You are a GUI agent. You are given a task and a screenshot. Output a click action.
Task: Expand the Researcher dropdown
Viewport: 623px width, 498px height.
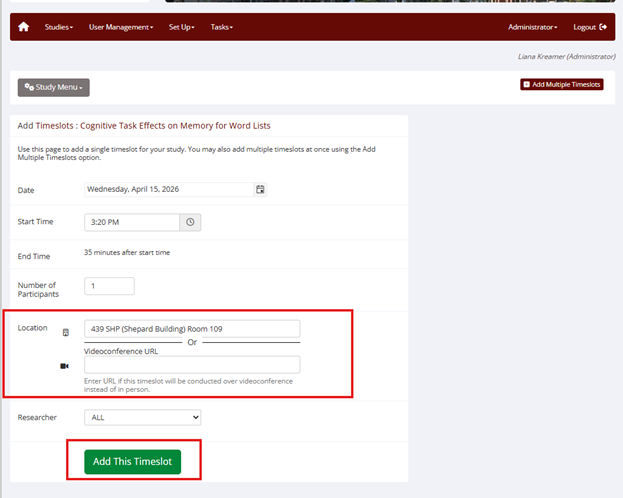click(x=142, y=417)
